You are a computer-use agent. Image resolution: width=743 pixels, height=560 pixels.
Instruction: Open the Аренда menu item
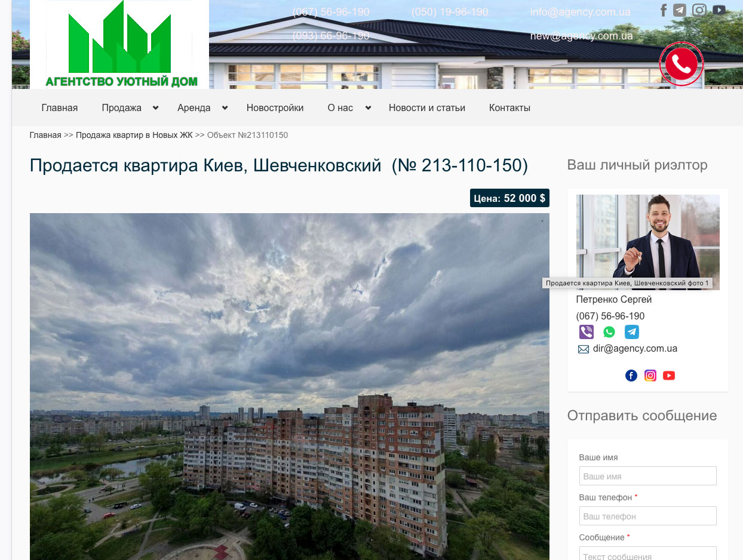point(194,108)
